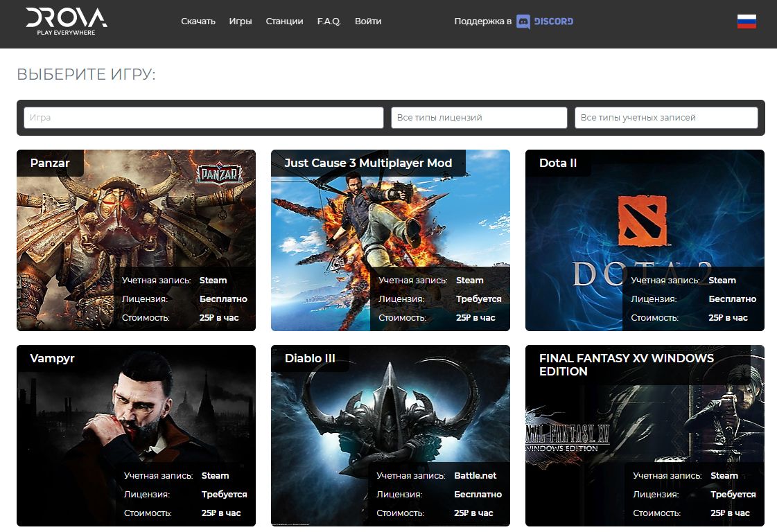The height and width of the screenshot is (532, 777).
Task: Click the Panzar logo badge on its card
Action: coord(220,173)
